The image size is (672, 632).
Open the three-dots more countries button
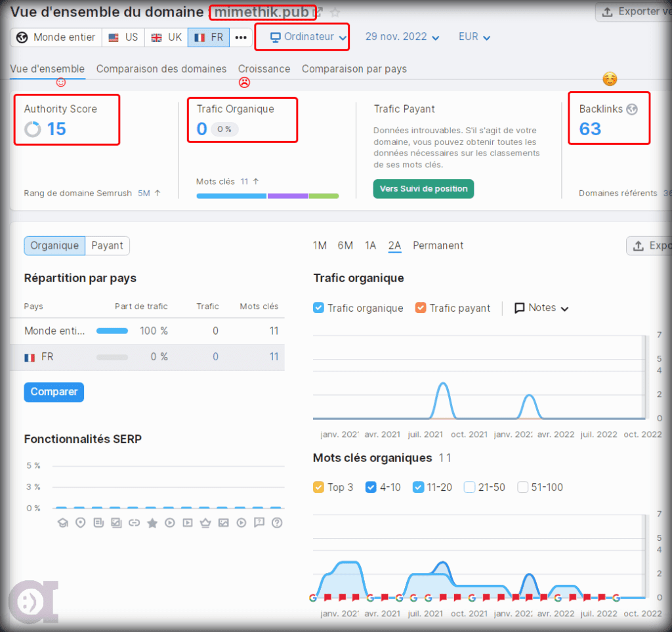tap(241, 37)
